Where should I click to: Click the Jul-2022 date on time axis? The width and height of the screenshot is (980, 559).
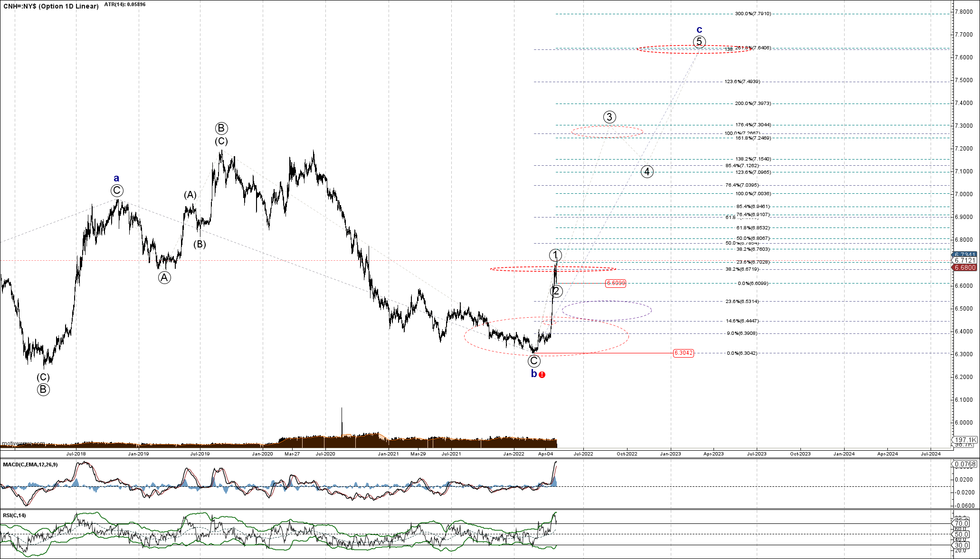583,454
